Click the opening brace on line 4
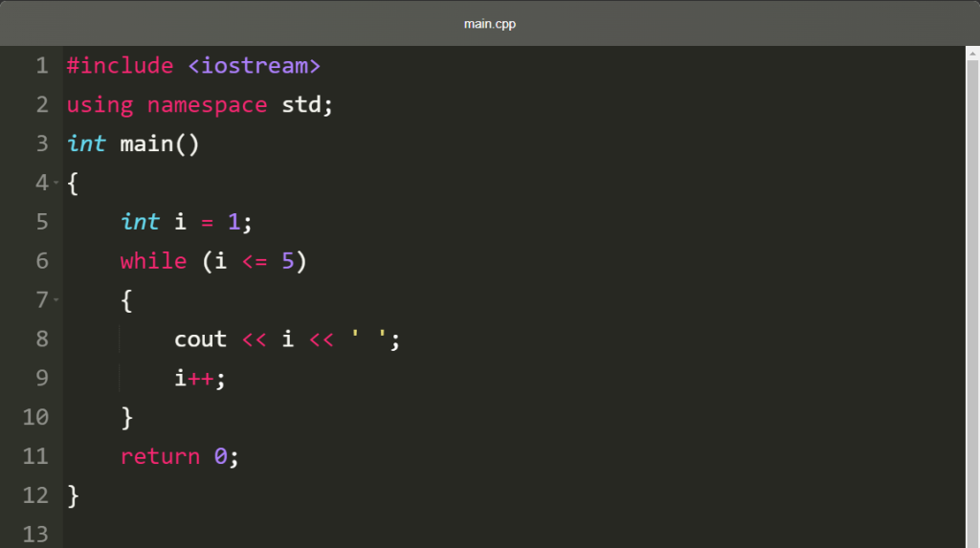980x548 pixels. point(73,183)
